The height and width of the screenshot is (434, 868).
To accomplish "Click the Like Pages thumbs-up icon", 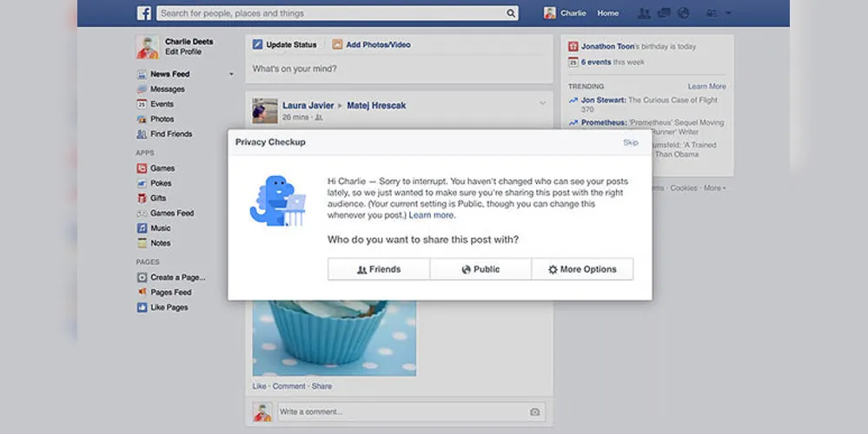I will (x=142, y=307).
